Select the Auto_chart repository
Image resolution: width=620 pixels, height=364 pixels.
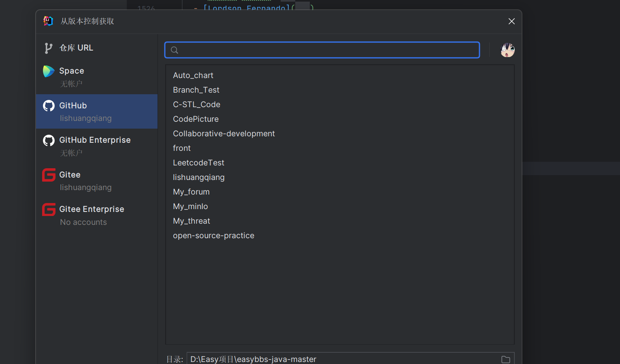point(193,75)
